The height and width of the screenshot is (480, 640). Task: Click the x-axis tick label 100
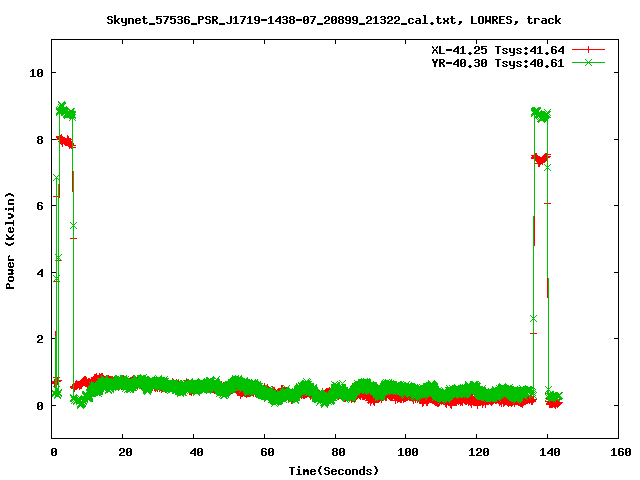tap(408, 452)
